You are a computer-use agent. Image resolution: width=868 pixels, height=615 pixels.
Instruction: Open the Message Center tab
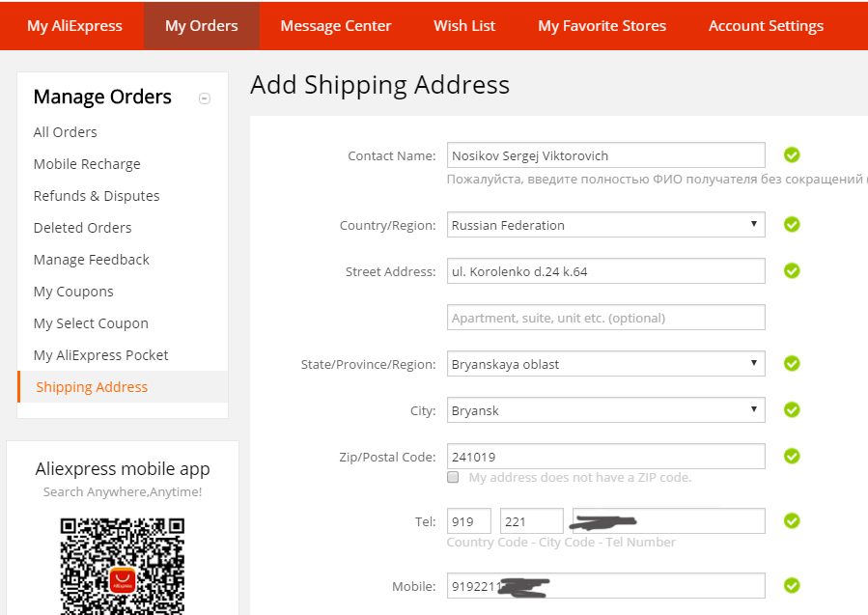point(335,25)
